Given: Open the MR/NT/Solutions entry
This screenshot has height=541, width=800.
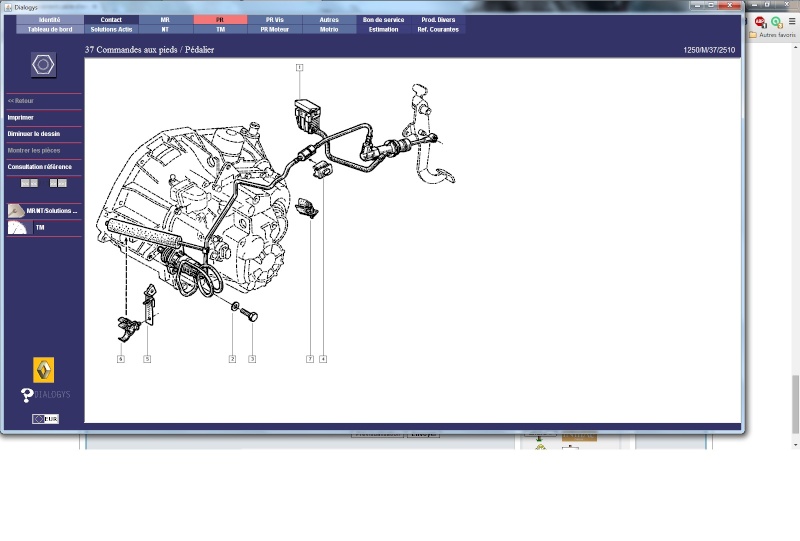Looking at the screenshot, I should (52, 211).
